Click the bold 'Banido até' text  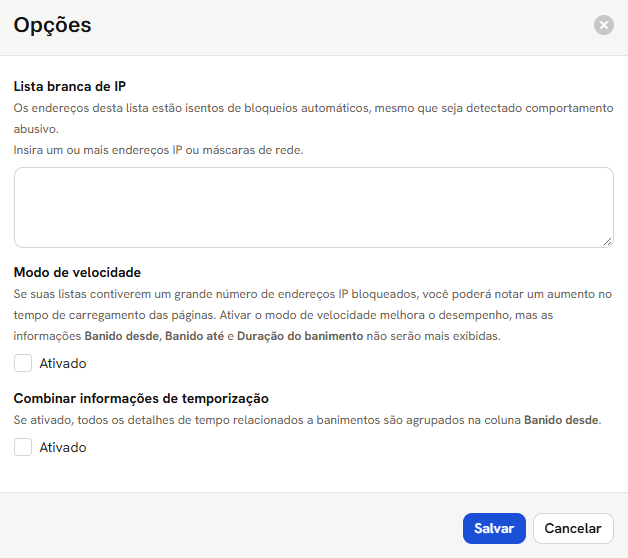pyautogui.click(x=194, y=336)
